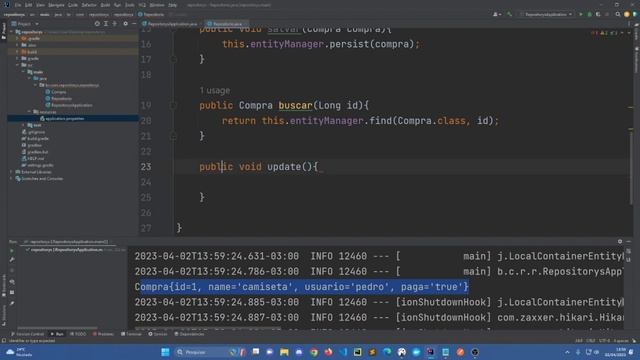Screen dimensions: 640x360
Task: Click the Debug bug icon in toolbar
Action: [x=589, y=14]
